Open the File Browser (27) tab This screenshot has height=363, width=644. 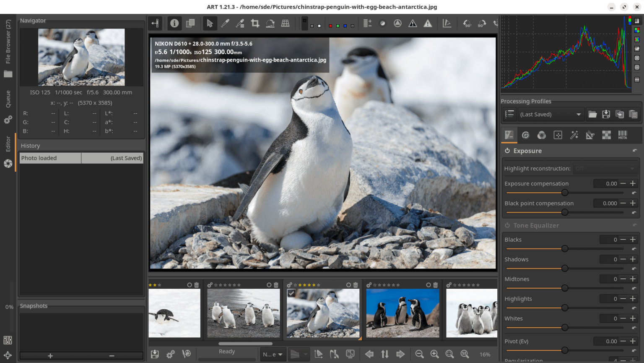(x=8, y=42)
